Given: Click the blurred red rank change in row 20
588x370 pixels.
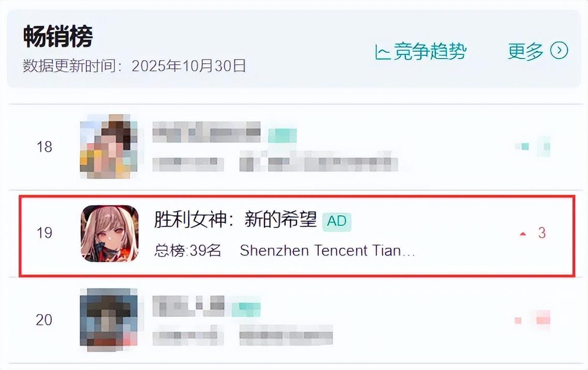Looking at the screenshot, I should coord(533,320).
